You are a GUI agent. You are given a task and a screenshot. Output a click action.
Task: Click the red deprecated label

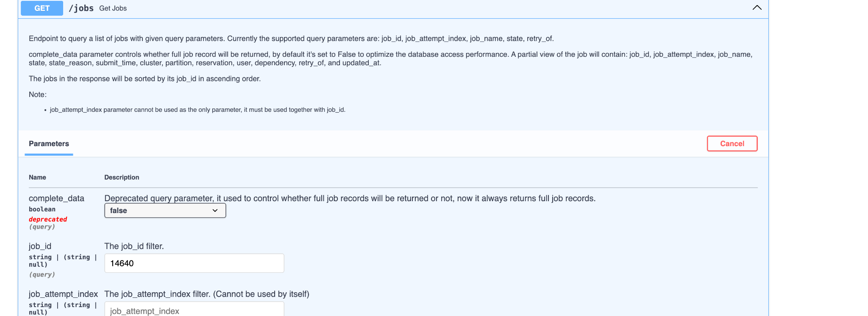48,219
